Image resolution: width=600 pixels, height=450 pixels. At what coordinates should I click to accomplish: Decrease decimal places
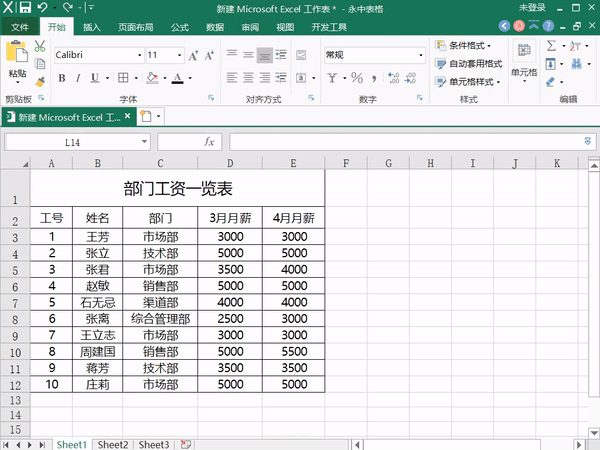point(411,78)
